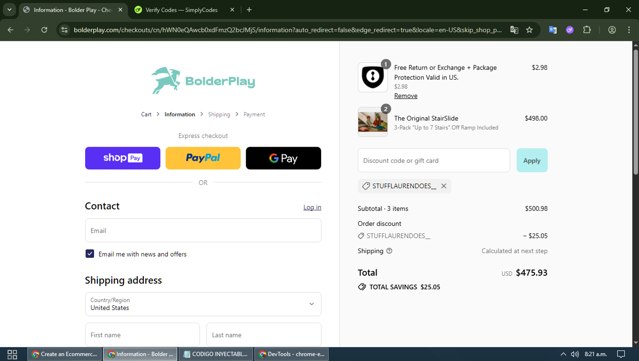Click the Subtotal · 3 items label
The height and width of the screenshot is (361, 639).
point(383,209)
